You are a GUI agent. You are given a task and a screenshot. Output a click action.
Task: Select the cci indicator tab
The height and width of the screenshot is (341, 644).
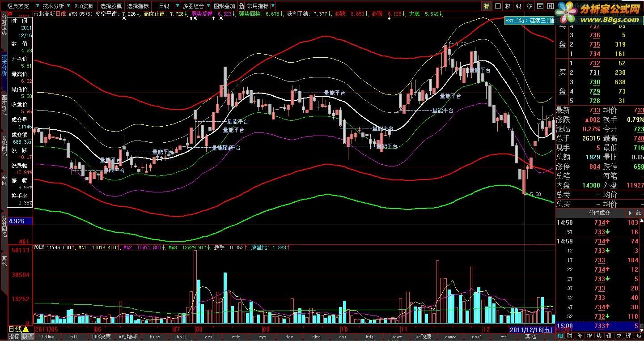coord(209,337)
